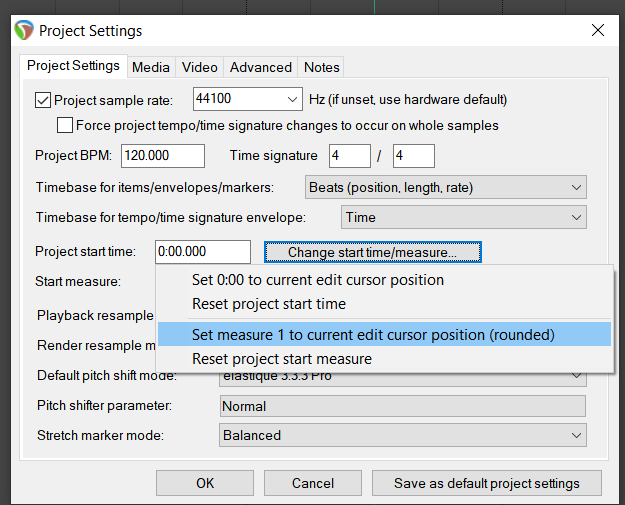Select Set 0:00 to current edit cursor position
This screenshot has height=505, width=625.
point(317,280)
